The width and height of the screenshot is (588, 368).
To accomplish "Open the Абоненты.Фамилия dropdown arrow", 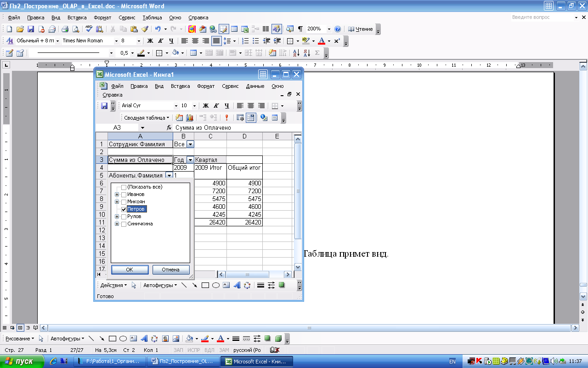I will (169, 176).
